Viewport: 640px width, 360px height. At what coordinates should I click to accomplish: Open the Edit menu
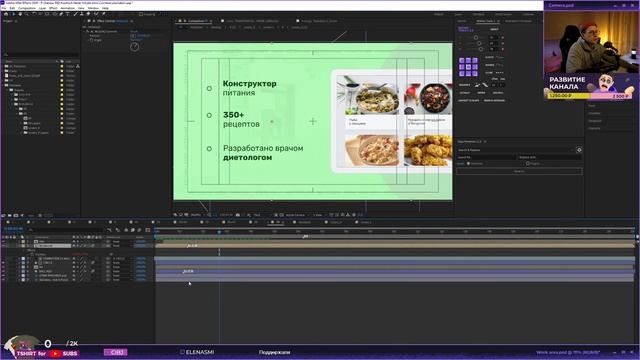pos(12,8)
